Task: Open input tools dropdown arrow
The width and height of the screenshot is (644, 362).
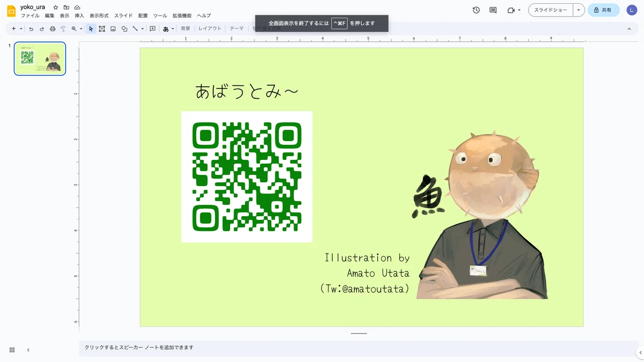Action: 173,28
